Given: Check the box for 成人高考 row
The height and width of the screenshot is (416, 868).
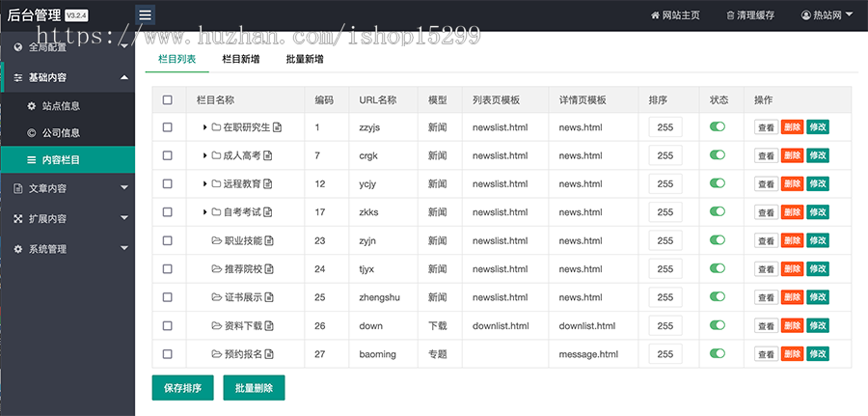Looking at the screenshot, I should (167, 155).
